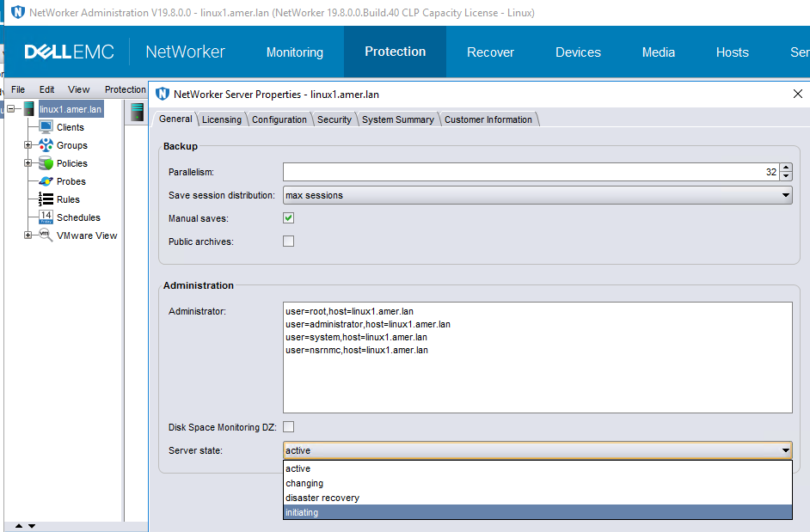Enable the Public archives checkbox

(x=288, y=242)
